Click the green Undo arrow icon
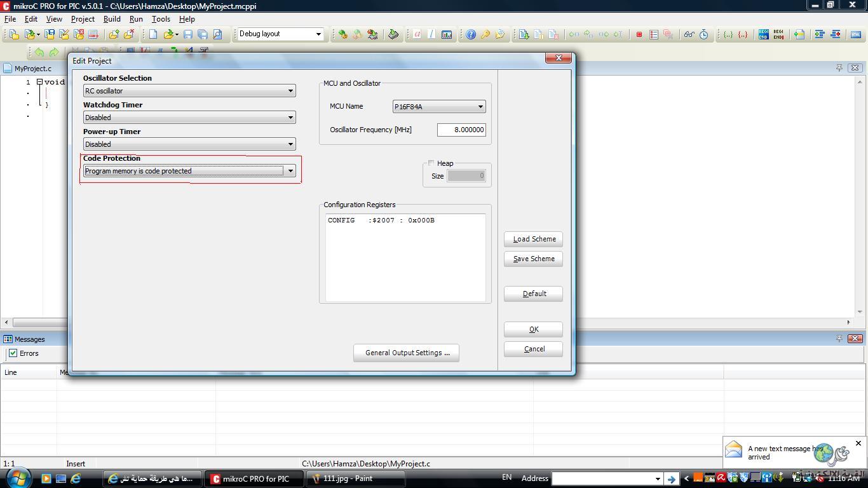Image resolution: width=868 pixels, height=488 pixels. pos(39,52)
